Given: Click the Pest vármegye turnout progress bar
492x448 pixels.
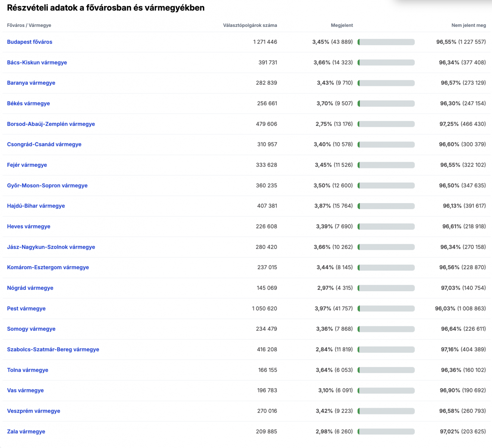Looking at the screenshot, I should pos(386,309).
